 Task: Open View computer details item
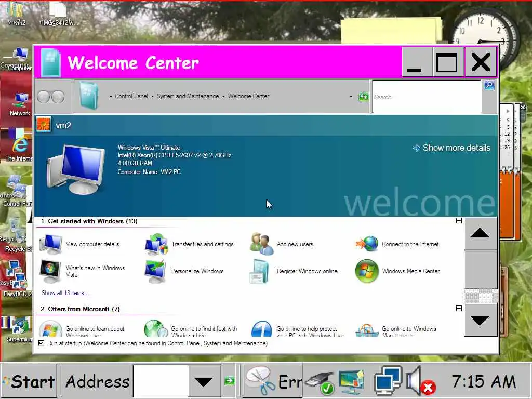(79, 244)
